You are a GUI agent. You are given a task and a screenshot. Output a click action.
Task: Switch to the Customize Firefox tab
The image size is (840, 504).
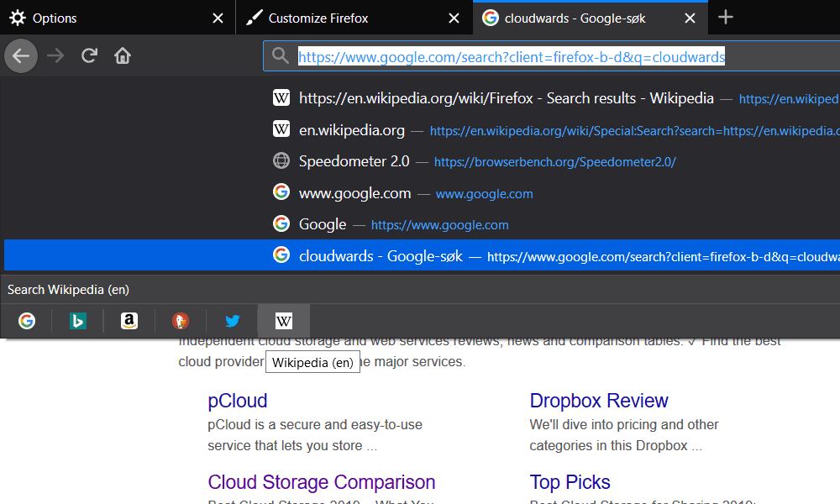354,18
